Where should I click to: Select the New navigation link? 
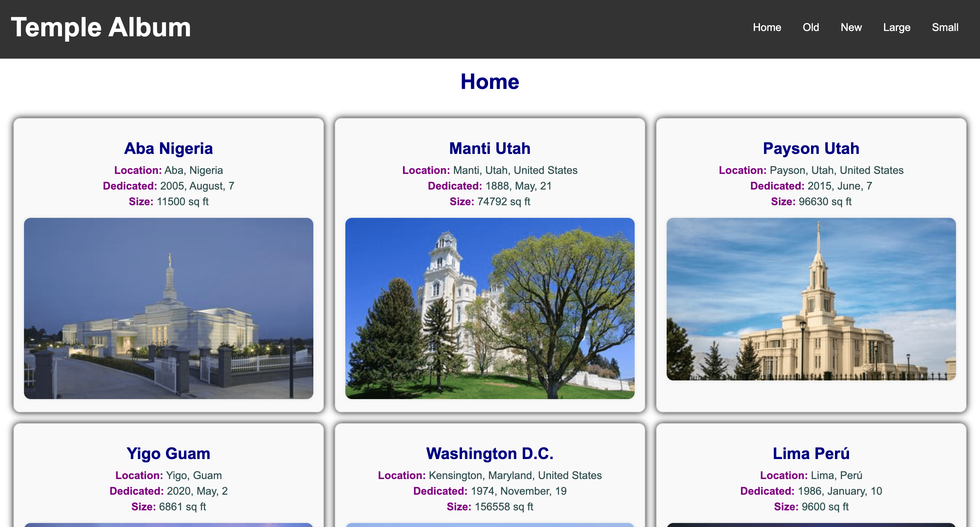pyautogui.click(x=851, y=27)
